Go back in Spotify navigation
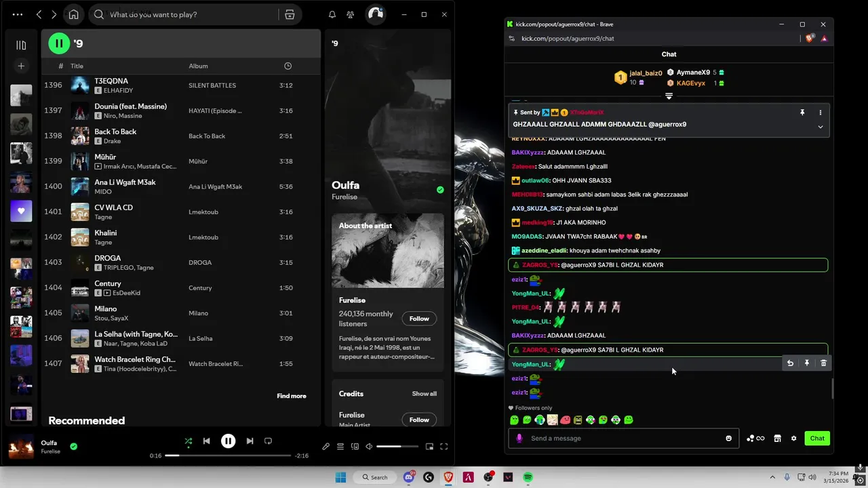 [39, 14]
